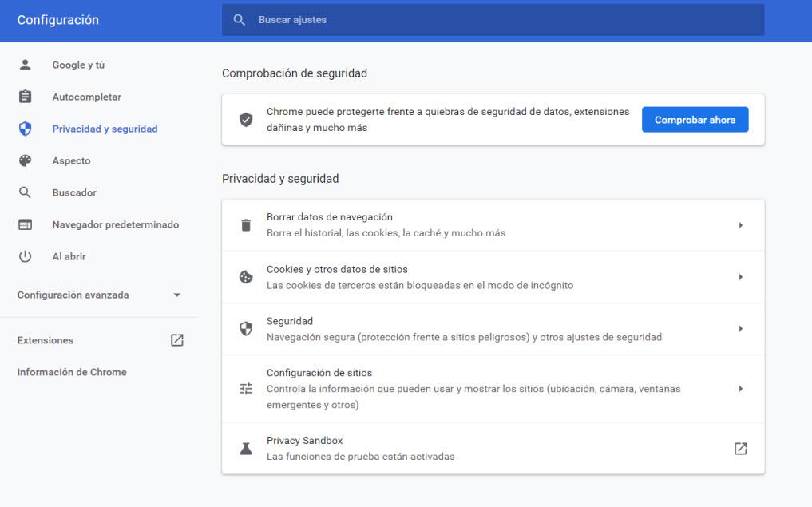
Task: Click the flask icon for Privacy Sandbox
Action: 246,449
